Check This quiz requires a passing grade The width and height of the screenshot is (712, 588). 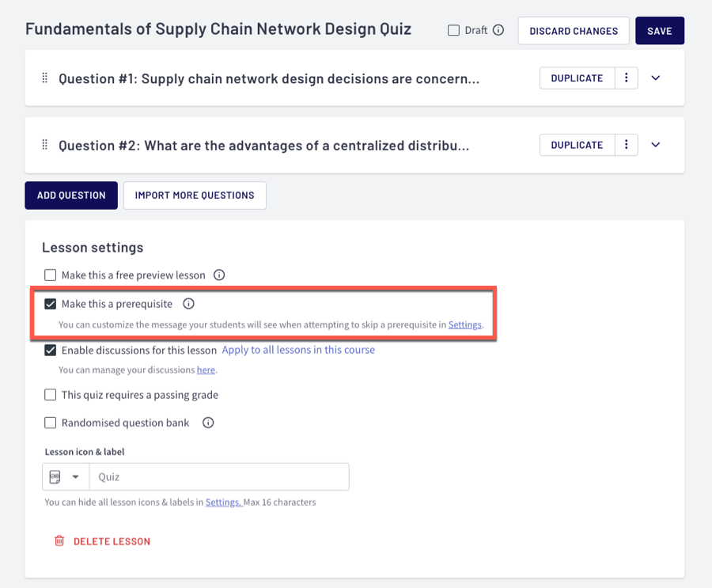tap(51, 395)
